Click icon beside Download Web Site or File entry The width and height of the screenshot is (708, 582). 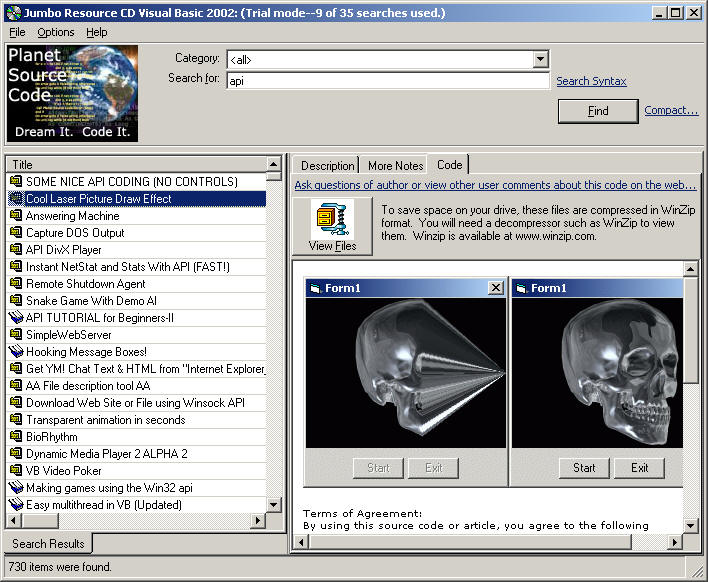tap(15, 402)
